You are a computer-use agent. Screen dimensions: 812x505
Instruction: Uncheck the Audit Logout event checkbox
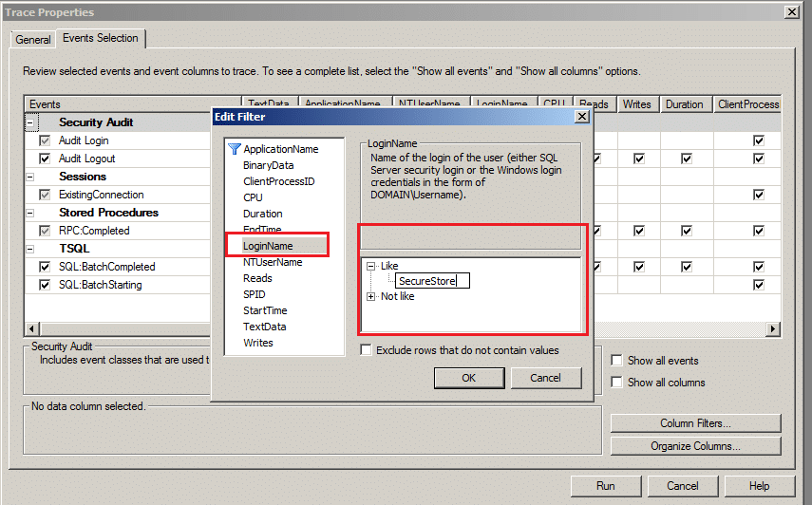click(x=45, y=159)
